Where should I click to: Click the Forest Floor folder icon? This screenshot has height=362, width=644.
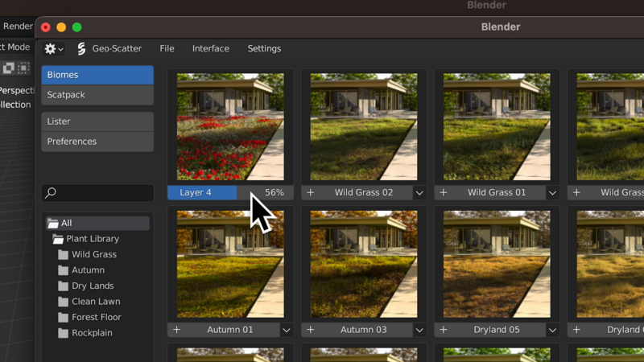click(x=63, y=317)
